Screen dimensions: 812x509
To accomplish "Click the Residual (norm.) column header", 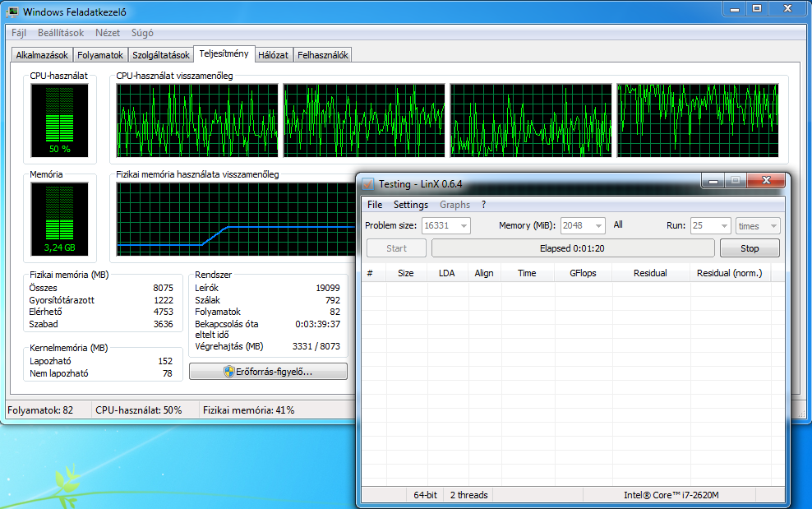I will click(730, 273).
